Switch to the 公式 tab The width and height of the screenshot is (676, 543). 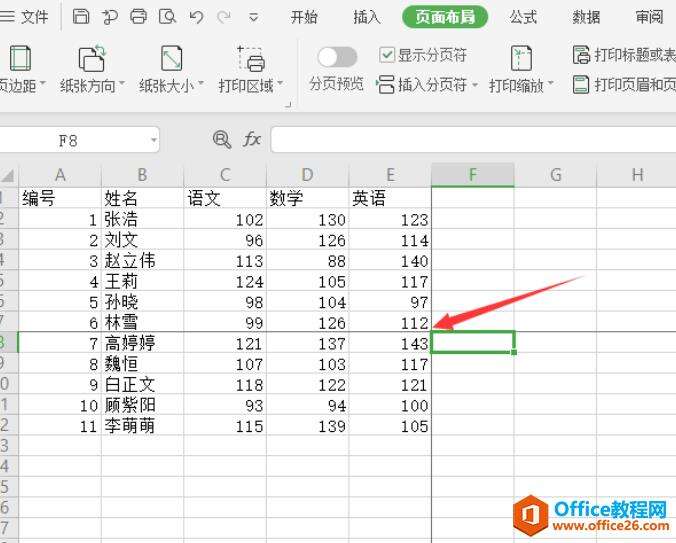click(x=523, y=17)
